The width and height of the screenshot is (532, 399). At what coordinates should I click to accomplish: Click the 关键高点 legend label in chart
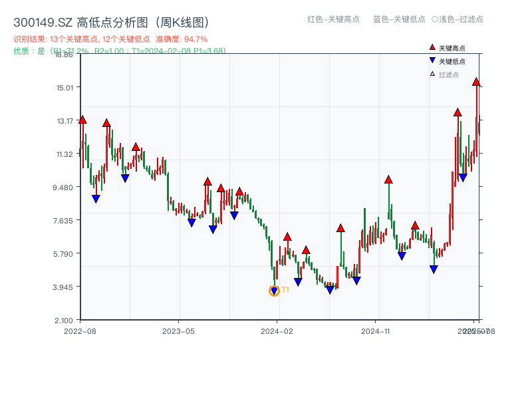[x=452, y=48]
